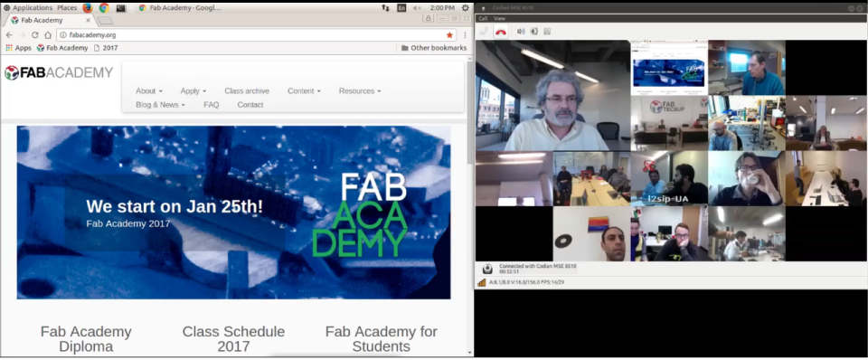Open the system gear menu in panel
This screenshot has height=360, width=868.
[x=466, y=8]
